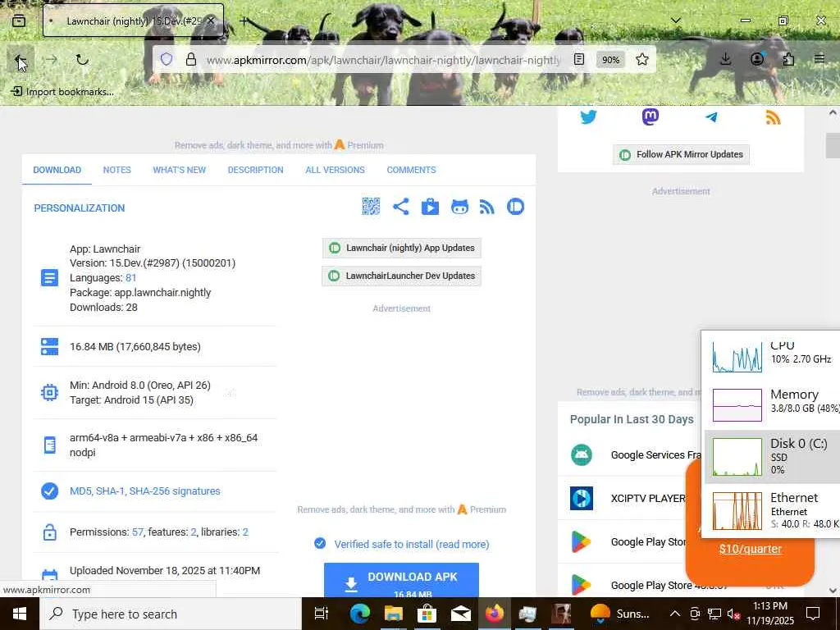Click the page vertical scrollbar thumb
Screen dimensions: 840x630
833,146
